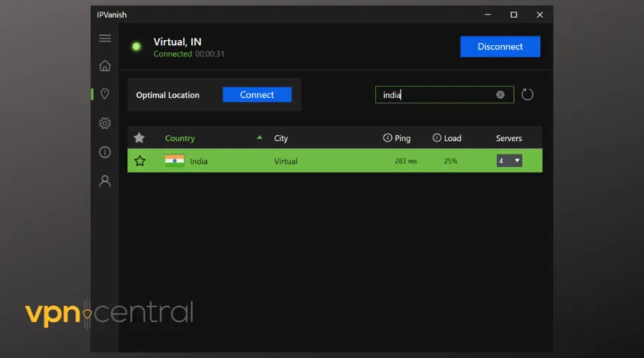Clear the india search text
Viewport: 644px width, 358px height.
500,95
